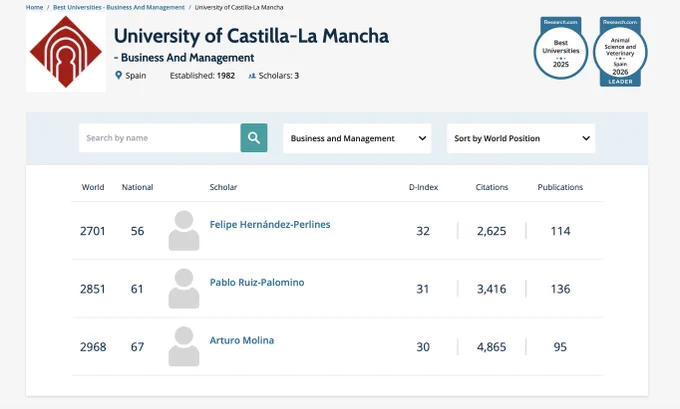Click publications value 114
The width and height of the screenshot is (680, 409).
(x=560, y=231)
